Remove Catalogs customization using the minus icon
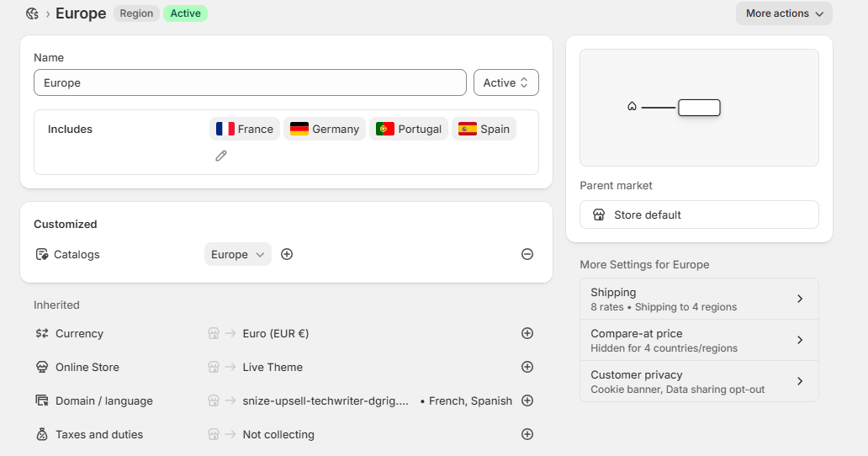This screenshot has height=456, width=868. (x=527, y=254)
